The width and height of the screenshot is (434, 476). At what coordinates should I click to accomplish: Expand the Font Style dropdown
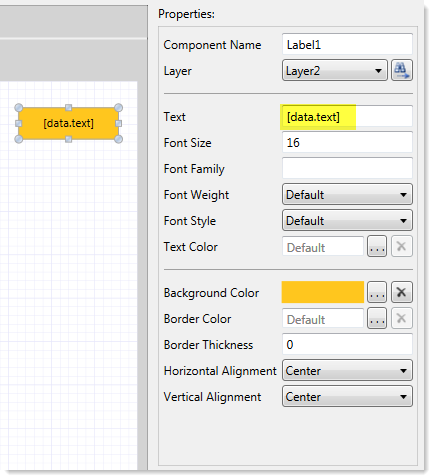point(347,220)
